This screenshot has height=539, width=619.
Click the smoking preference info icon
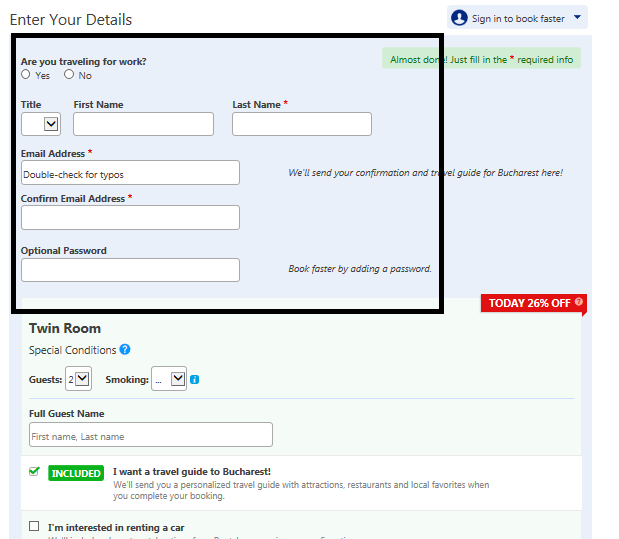[194, 379]
